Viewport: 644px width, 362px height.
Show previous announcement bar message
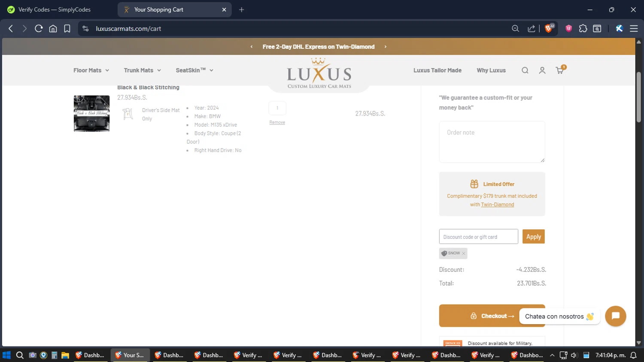(252, 47)
